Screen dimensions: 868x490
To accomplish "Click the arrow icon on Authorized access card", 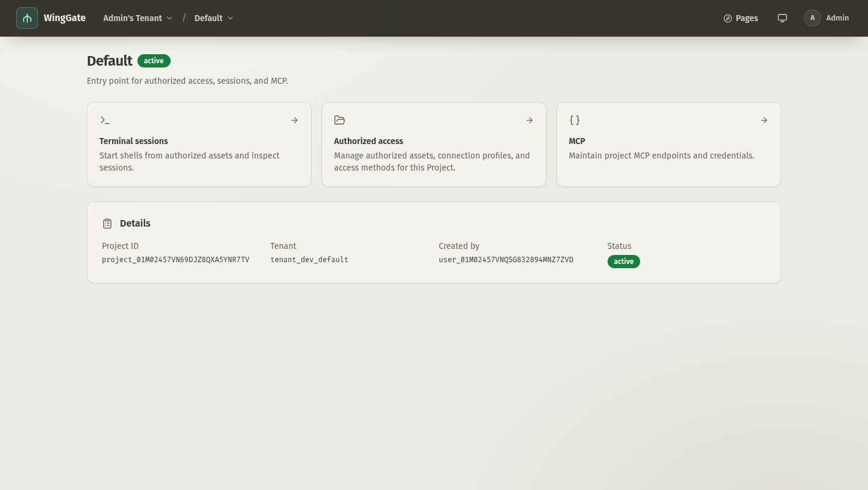I will tap(529, 121).
